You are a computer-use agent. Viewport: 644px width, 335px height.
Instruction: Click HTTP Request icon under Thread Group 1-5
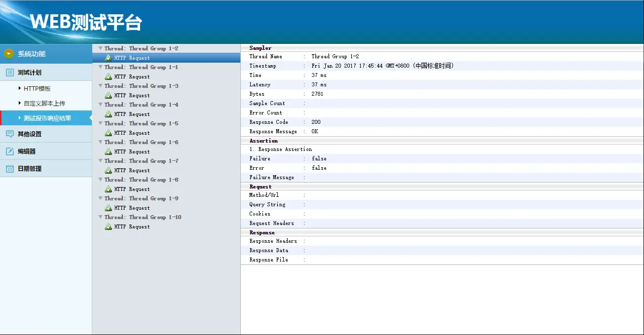[108, 133]
